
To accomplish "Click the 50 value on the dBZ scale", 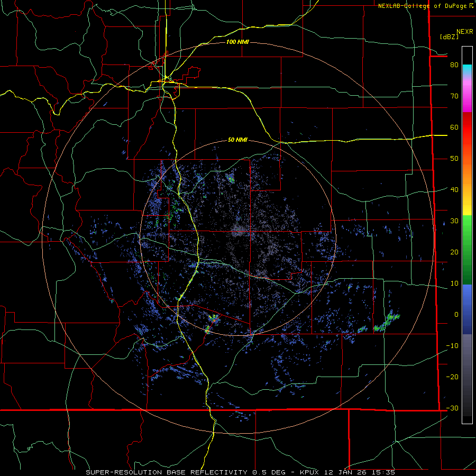I will [454, 159].
